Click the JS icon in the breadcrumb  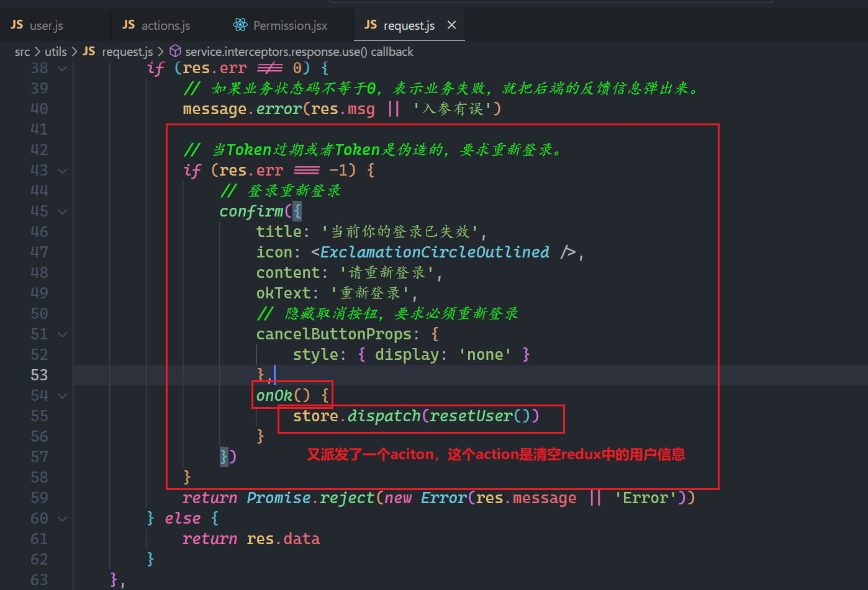coord(89,51)
